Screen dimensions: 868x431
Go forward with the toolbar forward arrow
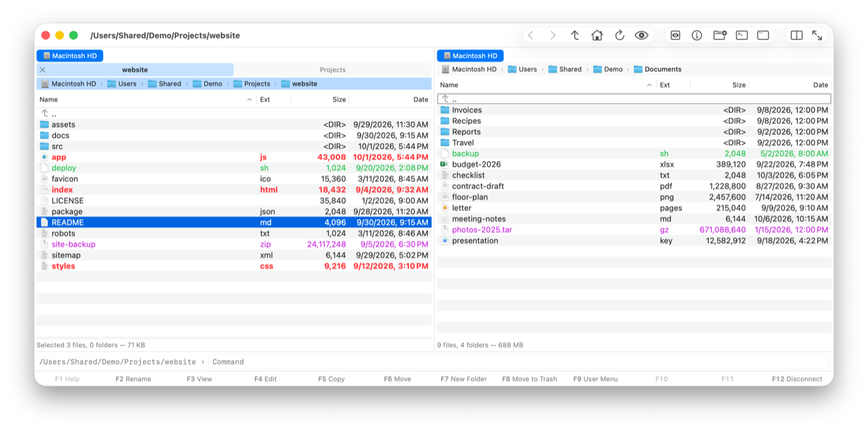[x=553, y=35]
